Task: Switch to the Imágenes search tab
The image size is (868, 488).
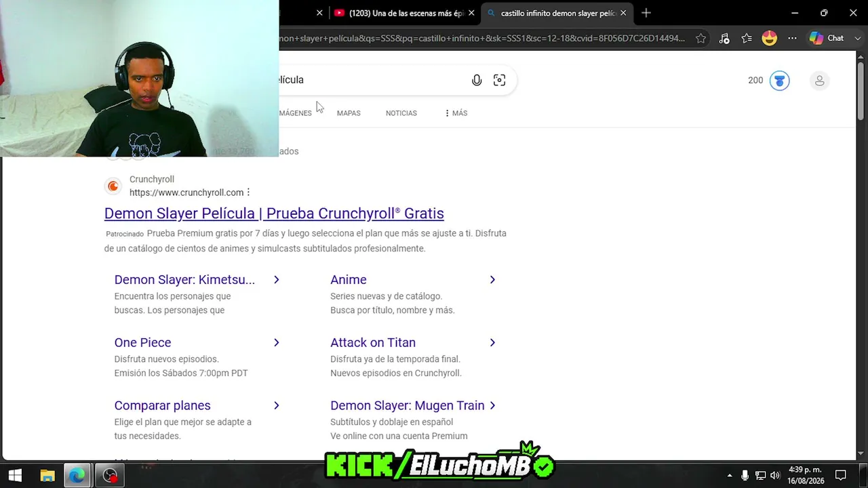Action: pos(296,113)
